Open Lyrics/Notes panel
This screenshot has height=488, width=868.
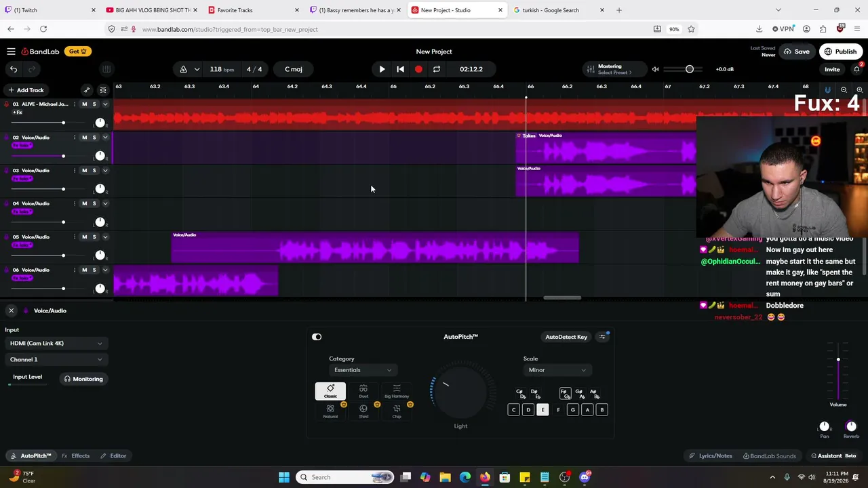[x=711, y=456]
